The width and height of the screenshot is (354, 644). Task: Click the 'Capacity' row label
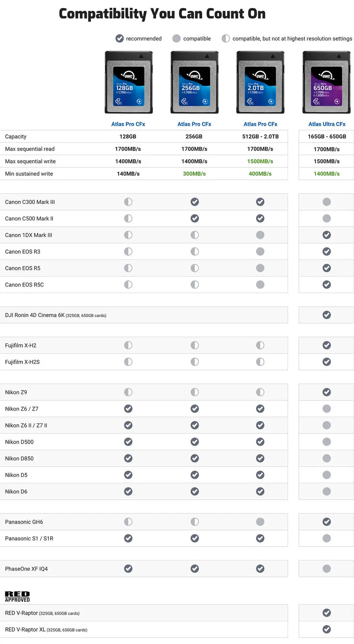(x=16, y=136)
